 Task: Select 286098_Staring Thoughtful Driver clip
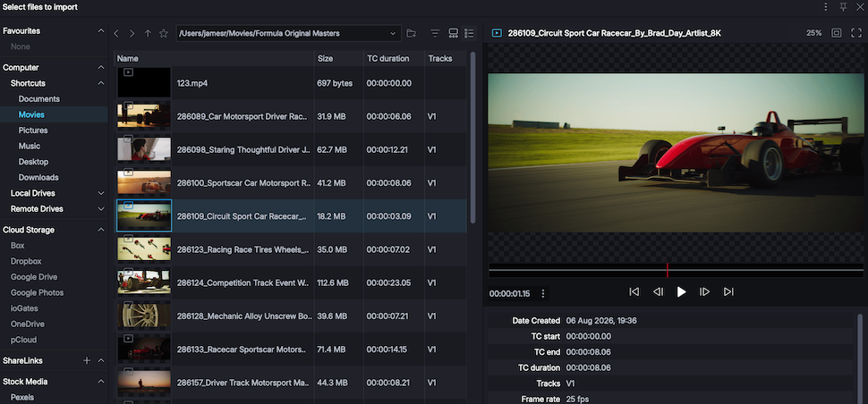click(290, 150)
